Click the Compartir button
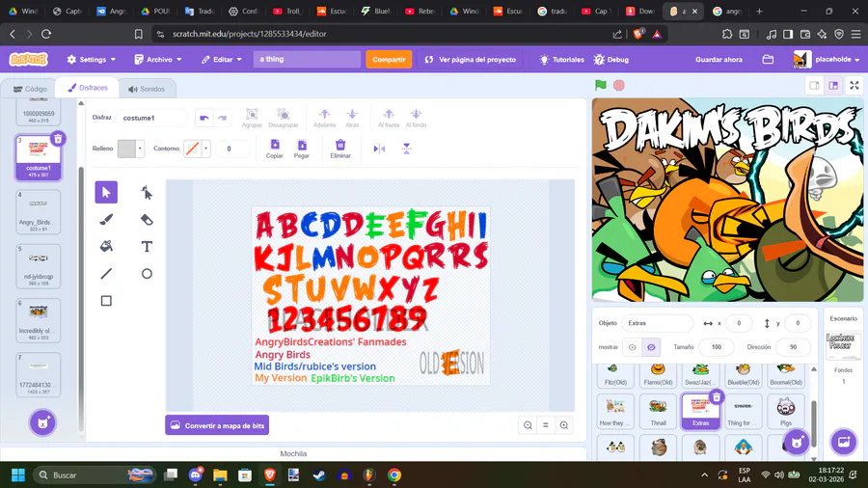Image resolution: width=868 pixels, height=488 pixels. (389, 59)
